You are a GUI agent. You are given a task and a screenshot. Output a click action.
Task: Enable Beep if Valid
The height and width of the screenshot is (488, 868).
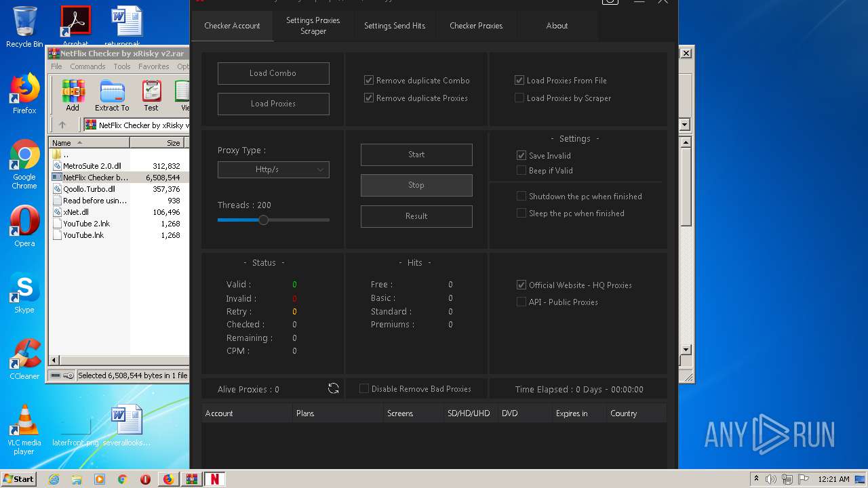521,170
